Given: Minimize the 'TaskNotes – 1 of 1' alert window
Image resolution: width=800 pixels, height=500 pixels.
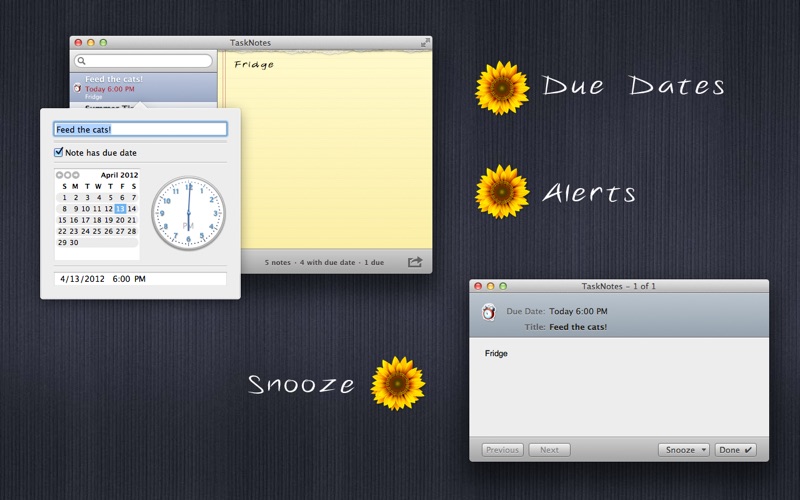Looking at the screenshot, I should (490, 286).
